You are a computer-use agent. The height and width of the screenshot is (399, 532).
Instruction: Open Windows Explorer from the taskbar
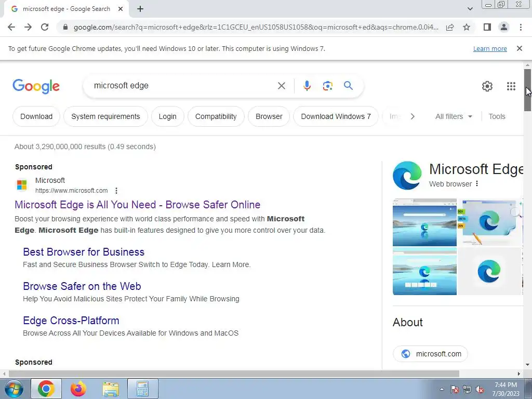tap(111, 389)
